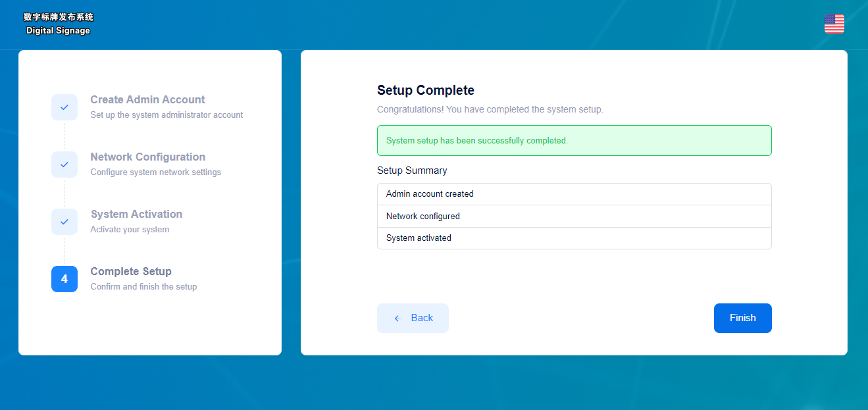Click the Setup Summary label
Viewport: 868px width, 410px height.
pos(412,170)
